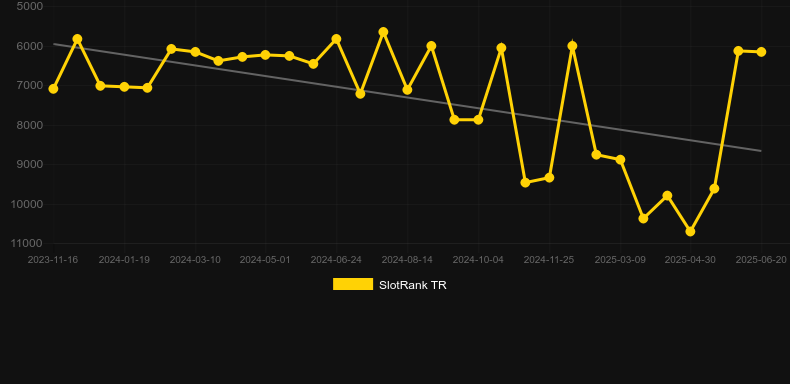This screenshot has height=384, width=790.
Task: Select the data point above 2024-11-25
Action: [549, 178]
